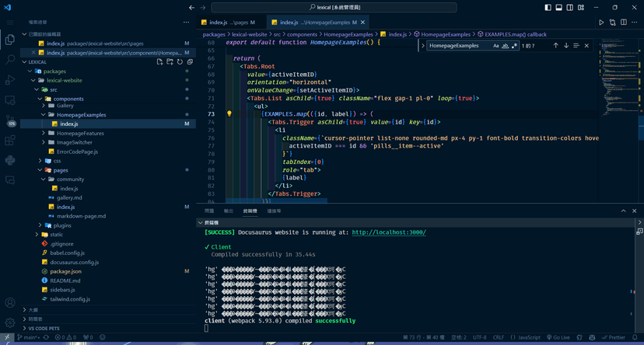
Task: Click the lightbulb code action icon
Action: 229,114
